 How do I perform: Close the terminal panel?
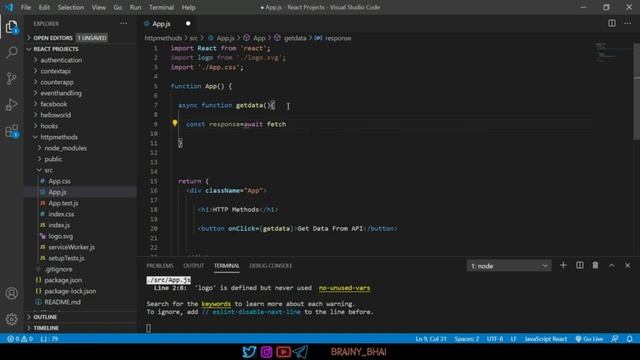click(627, 266)
